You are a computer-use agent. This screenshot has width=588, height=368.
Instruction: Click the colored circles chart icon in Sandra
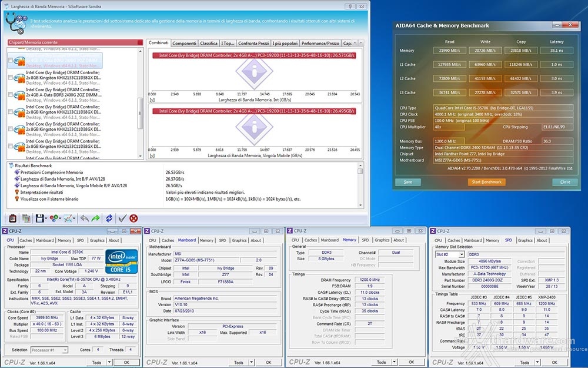click(x=54, y=218)
